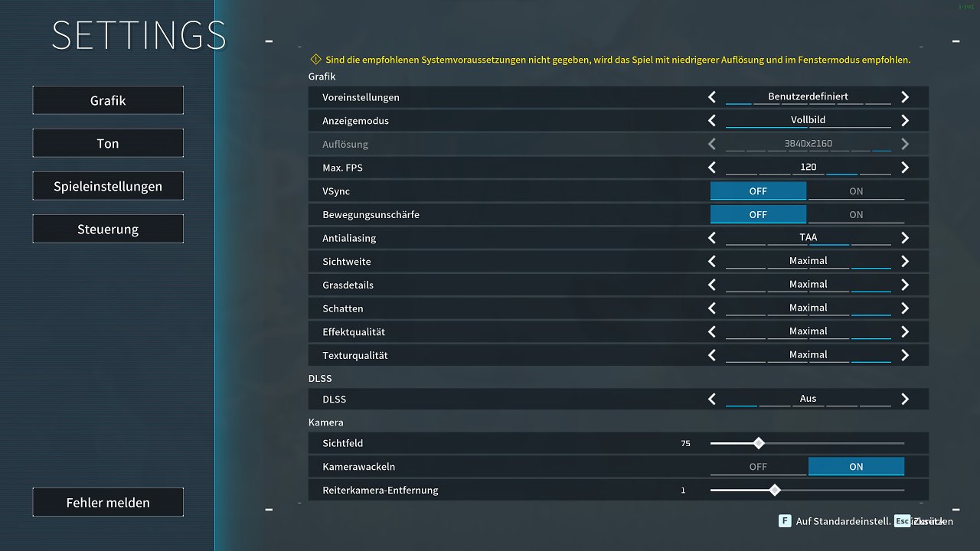Select the Kamerawackeln row label
The width and height of the screenshot is (980, 551).
(x=359, y=467)
